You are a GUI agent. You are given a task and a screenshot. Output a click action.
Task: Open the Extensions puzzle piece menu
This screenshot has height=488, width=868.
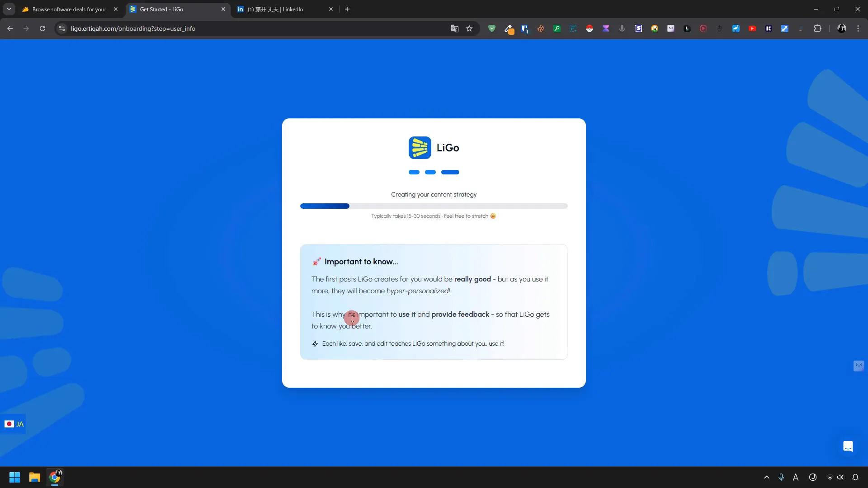pyautogui.click(x=817, y=28)
